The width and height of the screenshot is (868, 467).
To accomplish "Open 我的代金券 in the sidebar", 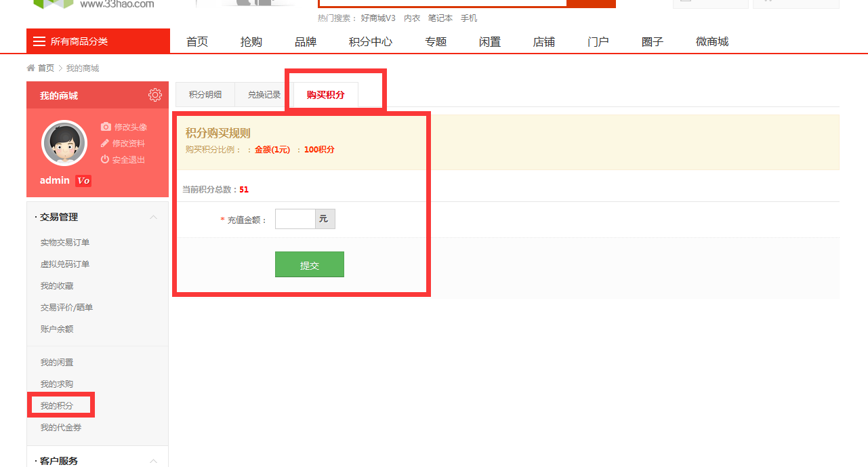I will 61,427.
